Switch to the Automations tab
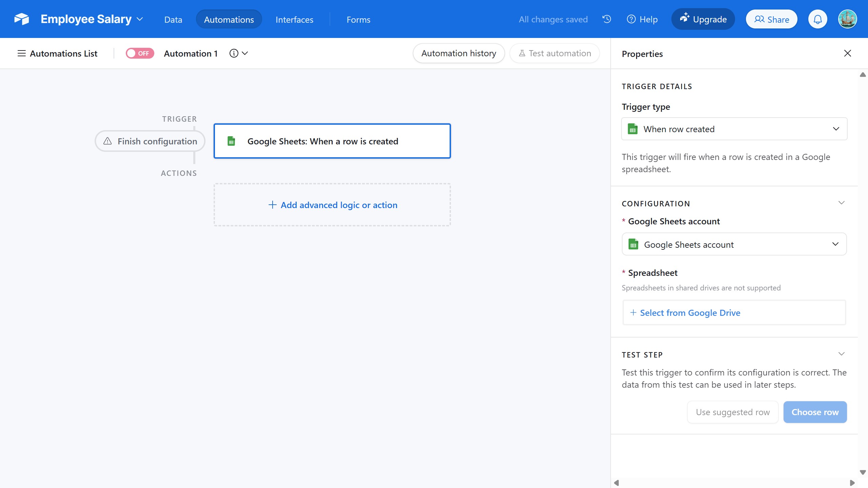 pos(229,20)
